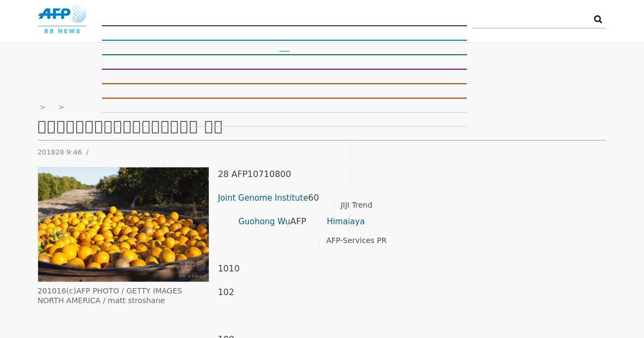Open the Guohong Wu link

click(x=264, y=222)
